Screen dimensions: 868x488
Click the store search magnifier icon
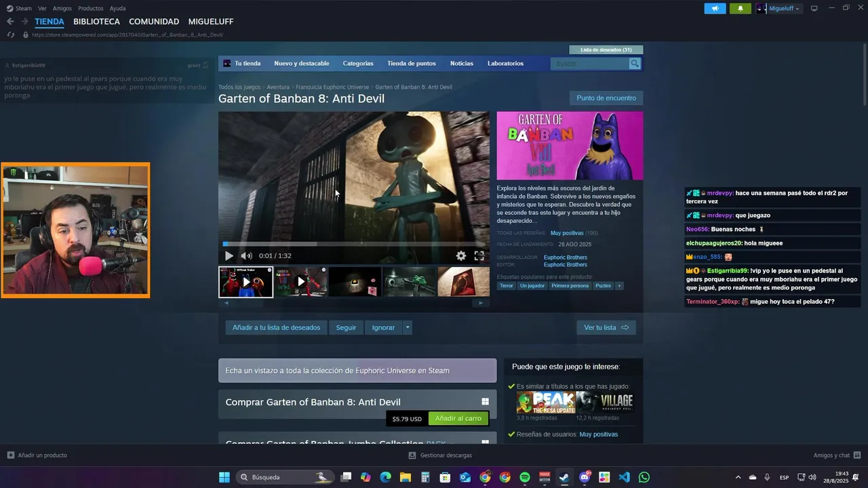coord(635,64)
